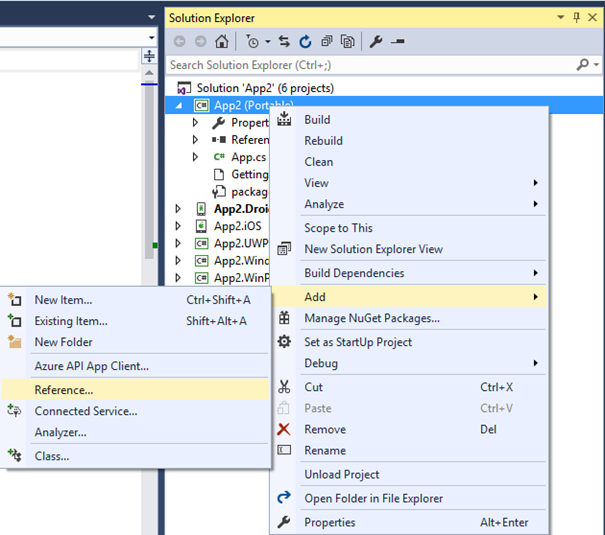
Task: Click the Paste menu entry
Action: pyautogui.click(x=409, y=408)
